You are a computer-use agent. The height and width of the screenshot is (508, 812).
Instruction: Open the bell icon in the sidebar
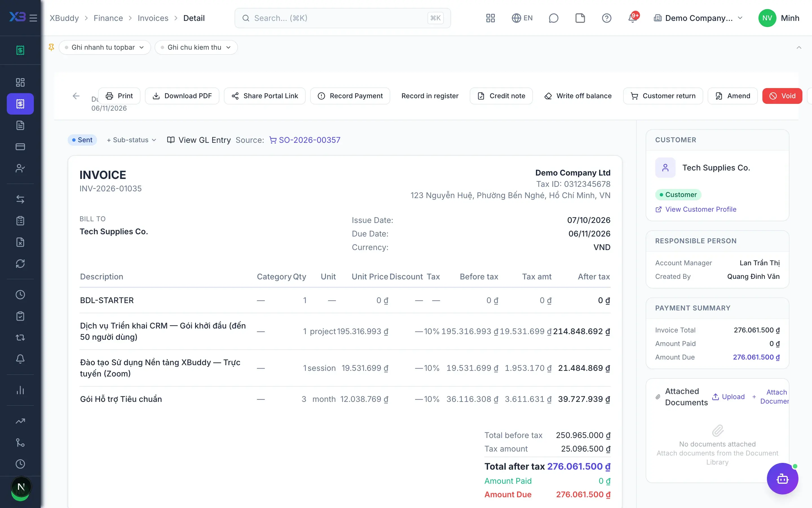coord(20,359)
